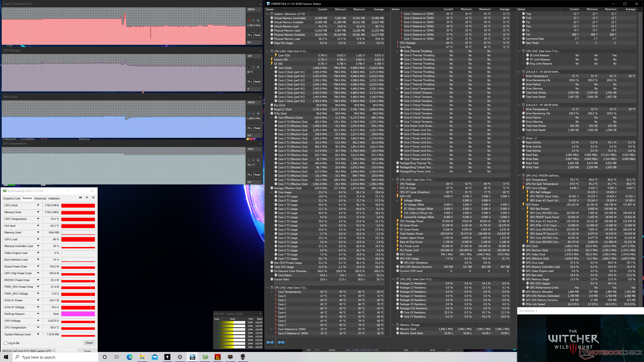This screenshot has height=362, width=644.
Task: Enable Log to file checkbox
Action: coord(6,343)
